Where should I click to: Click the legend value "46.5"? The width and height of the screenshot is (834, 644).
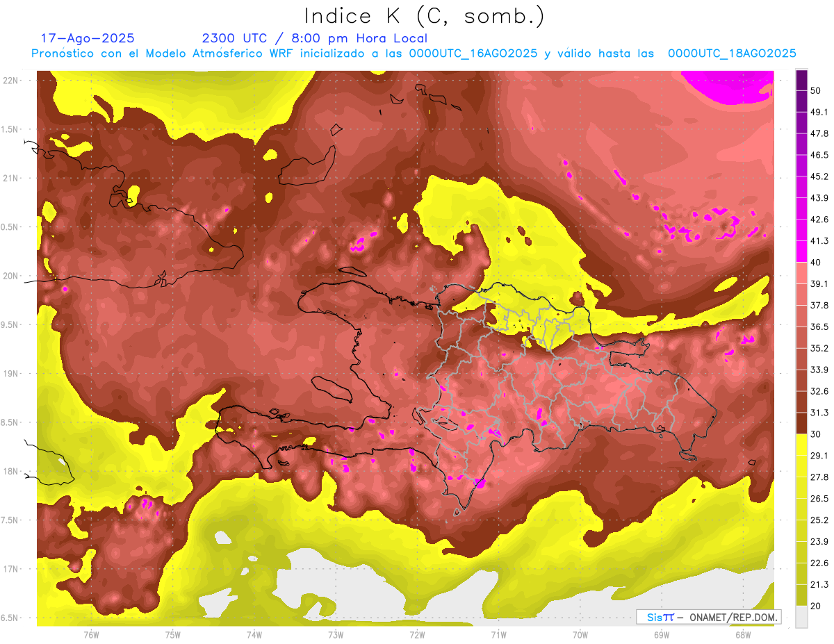coord(819,155)
